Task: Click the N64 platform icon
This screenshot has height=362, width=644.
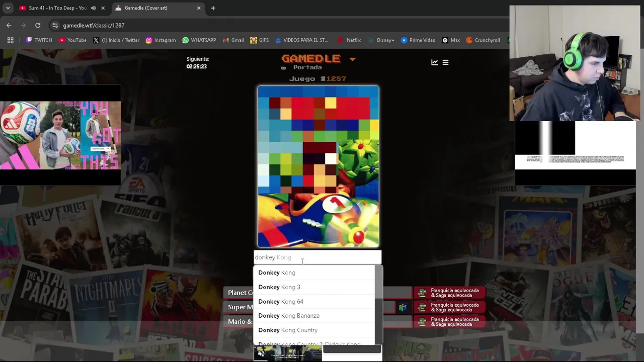Action: 403,307
